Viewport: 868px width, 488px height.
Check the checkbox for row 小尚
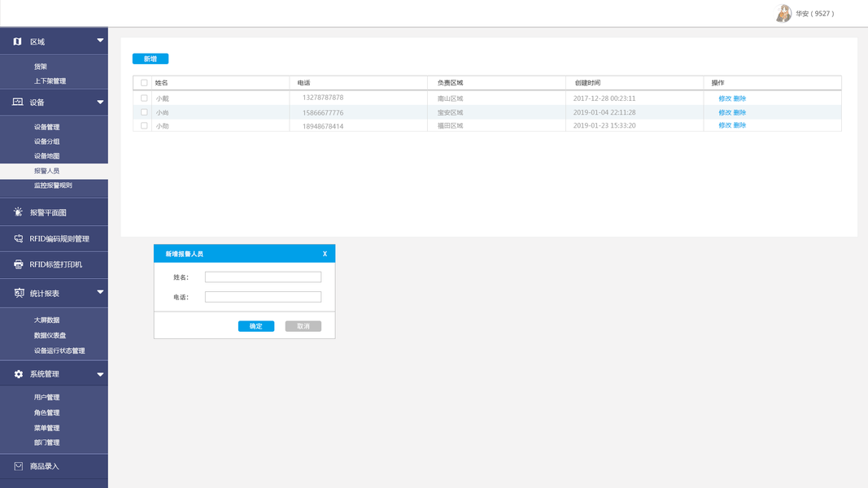click(144, 111)
